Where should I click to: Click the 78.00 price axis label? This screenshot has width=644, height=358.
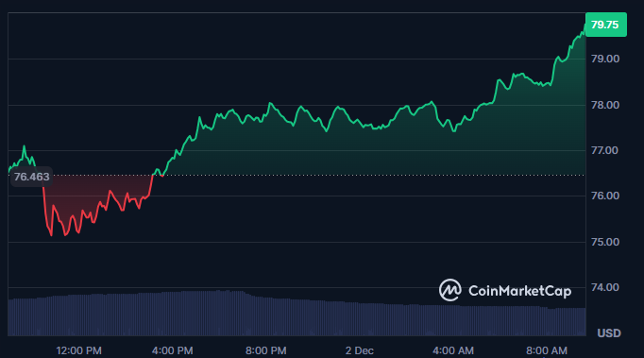[605, 105]
